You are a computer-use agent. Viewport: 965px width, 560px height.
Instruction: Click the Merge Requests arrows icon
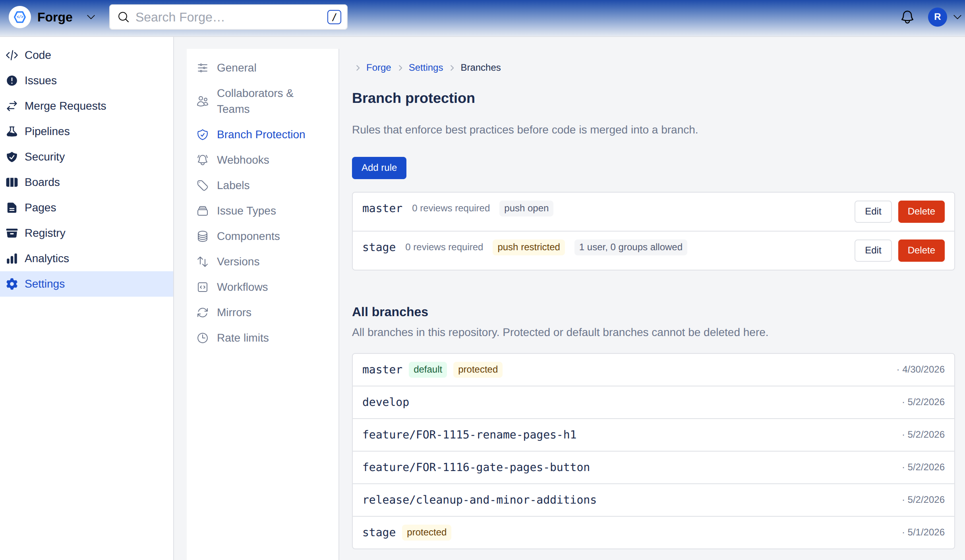12,106
